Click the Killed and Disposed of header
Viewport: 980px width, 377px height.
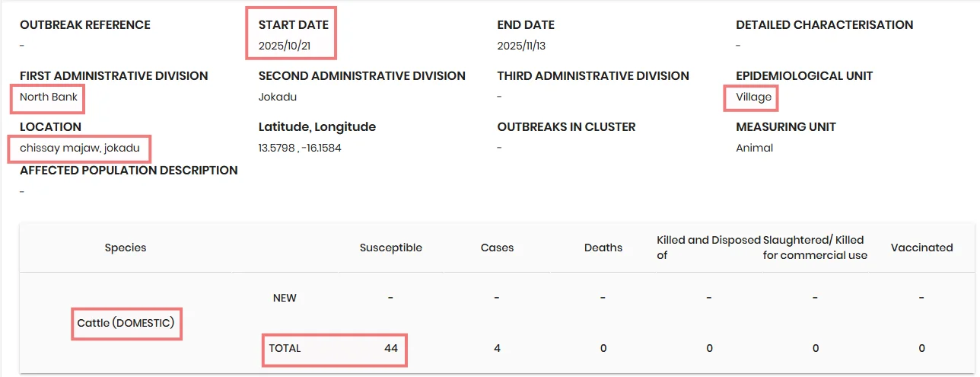pyautogui.click(x=708, y=248)
